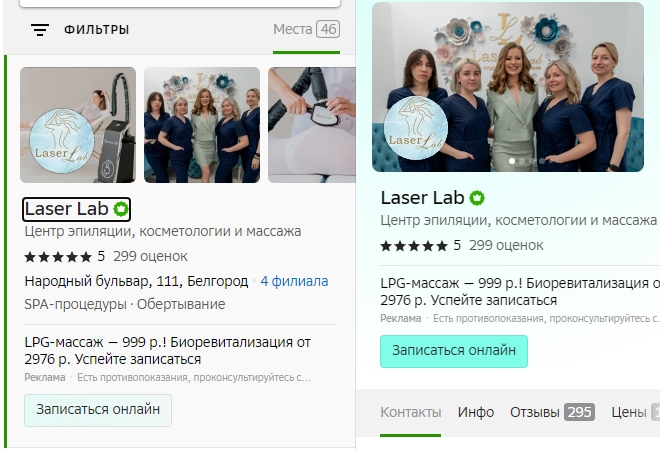Viewport: 660px width, 450px height.
Task: Click the star rating in right detail panel
Action: click(x=414, y=245)
